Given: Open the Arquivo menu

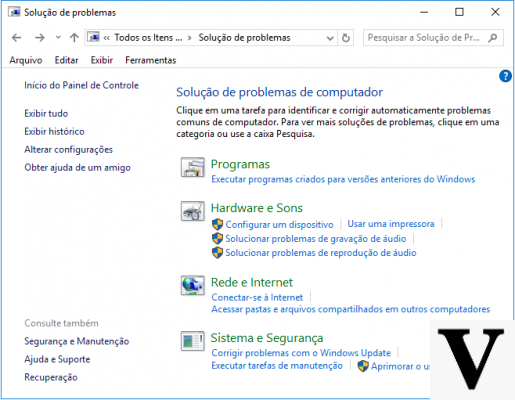Looking at the screenshot, I should (x=26, y=60).
